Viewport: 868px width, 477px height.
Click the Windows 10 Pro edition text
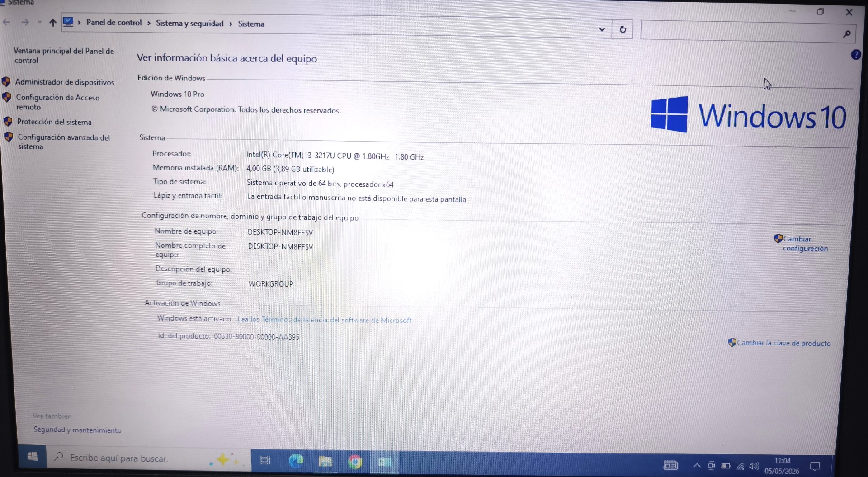click(177, 94)
